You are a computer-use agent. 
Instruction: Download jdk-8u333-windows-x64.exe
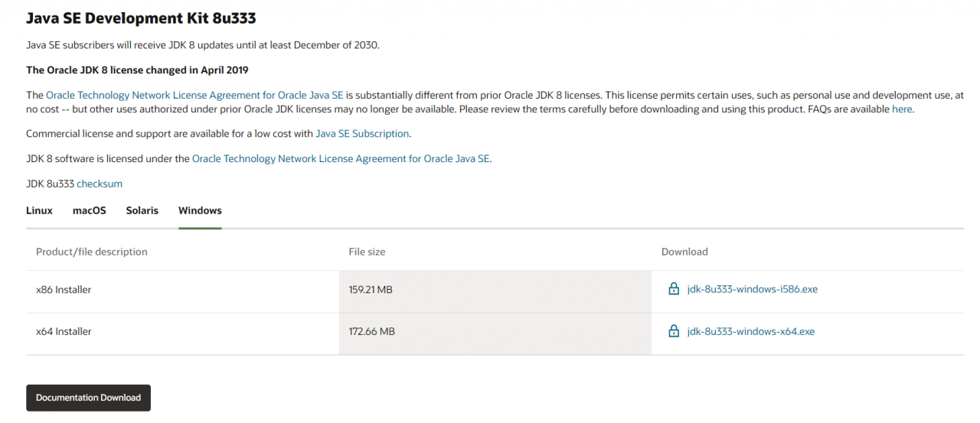pos(750,331)
